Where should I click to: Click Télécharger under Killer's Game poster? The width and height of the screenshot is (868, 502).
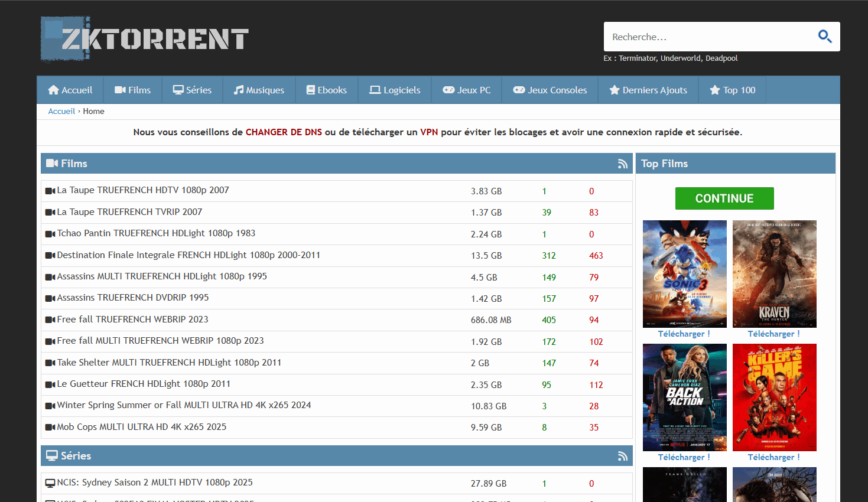point(774,457)
